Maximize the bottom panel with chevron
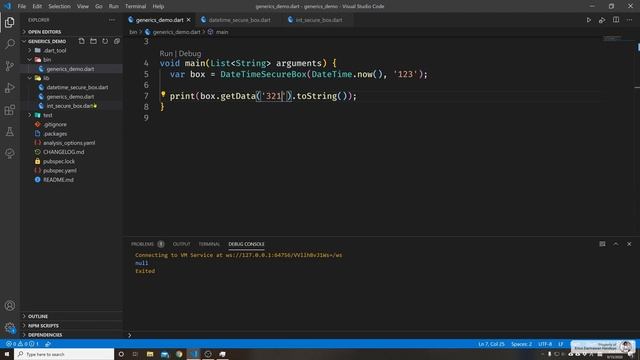Image resolution: width=640 pixels, height=360 pixels. coord(616,244)
